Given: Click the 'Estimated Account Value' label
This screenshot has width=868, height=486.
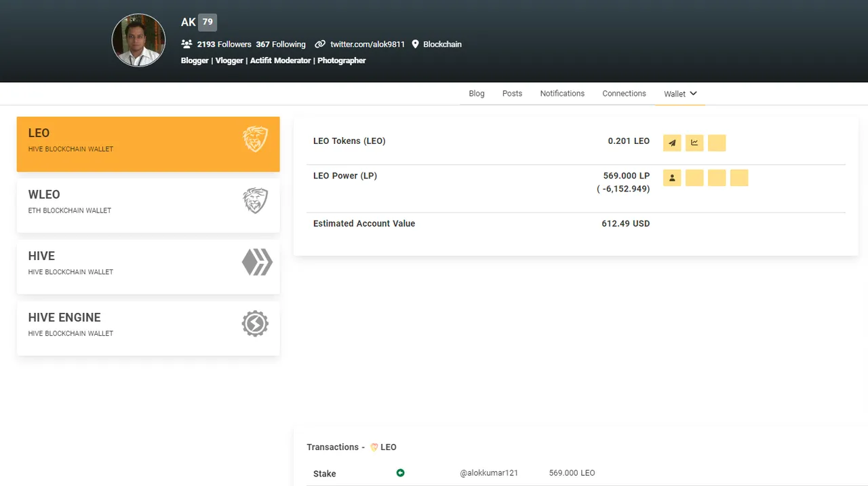Looking at the screenshot, I should pos(364,223).
